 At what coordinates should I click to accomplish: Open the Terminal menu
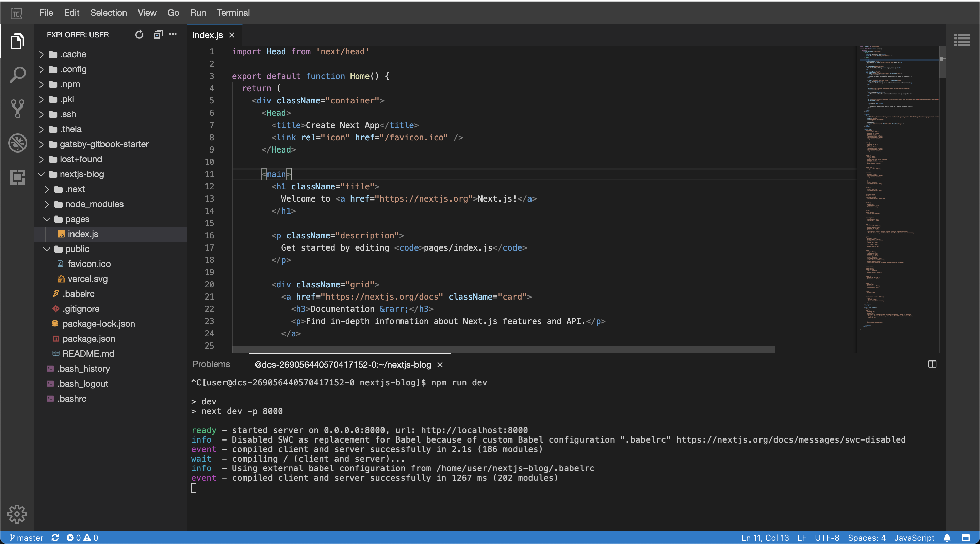[x=233, y=13]
